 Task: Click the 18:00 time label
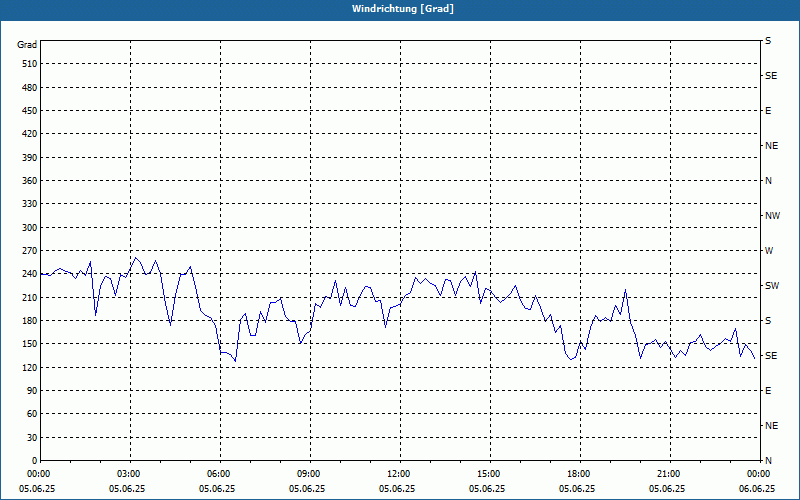(578, 474)
